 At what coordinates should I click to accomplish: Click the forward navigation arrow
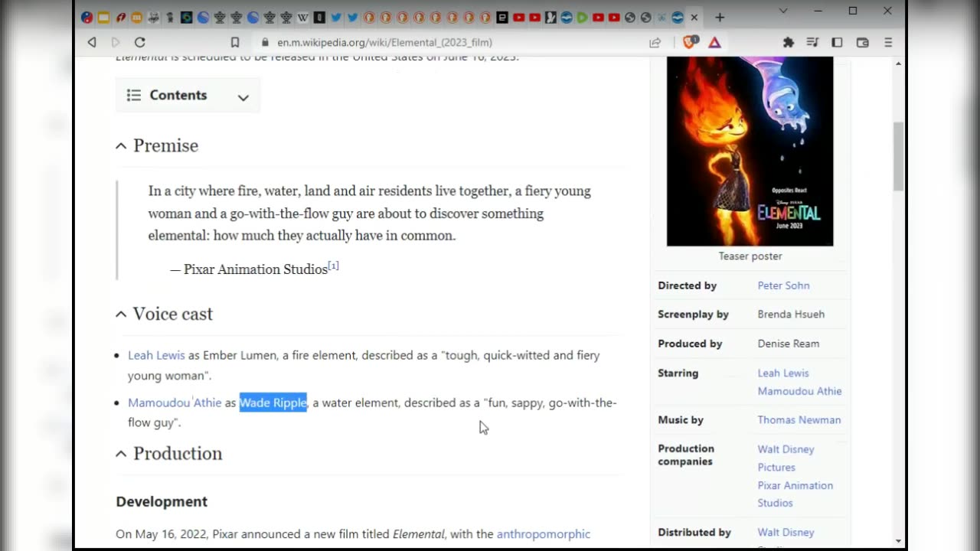116,43
